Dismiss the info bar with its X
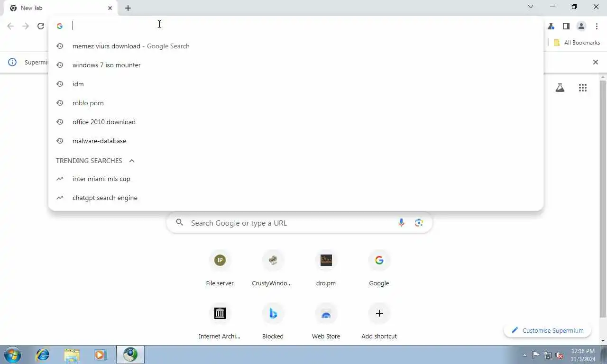The image size is (607, 364). pyautogui.click(x=596, y=62)
